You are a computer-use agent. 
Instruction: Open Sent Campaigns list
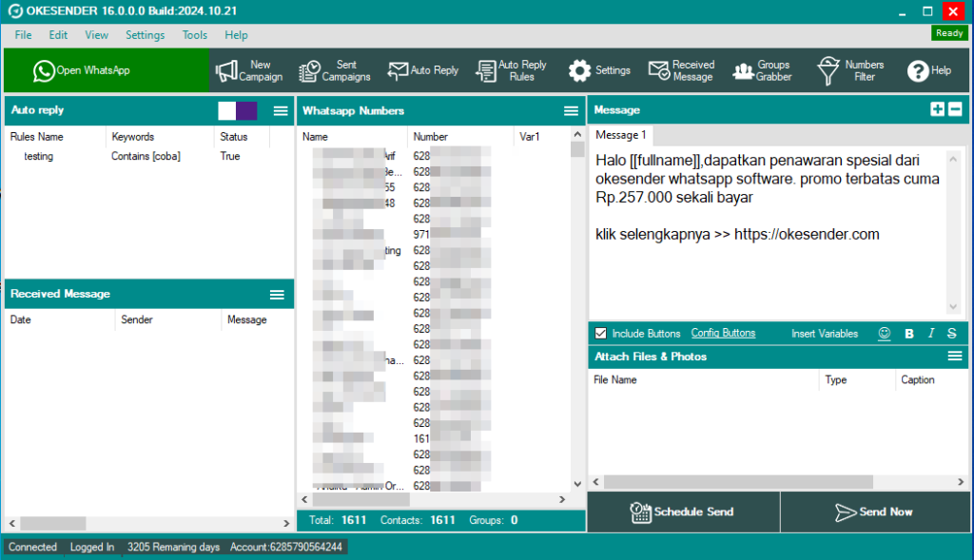point(334,70)
